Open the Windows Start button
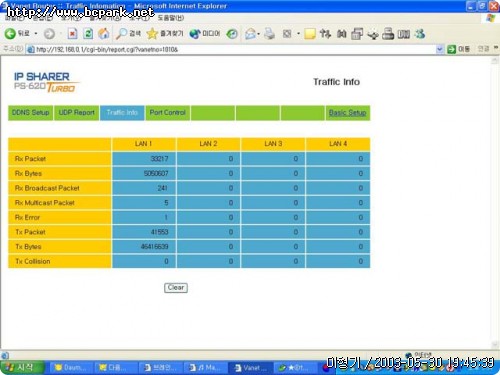 pos(22,367)
